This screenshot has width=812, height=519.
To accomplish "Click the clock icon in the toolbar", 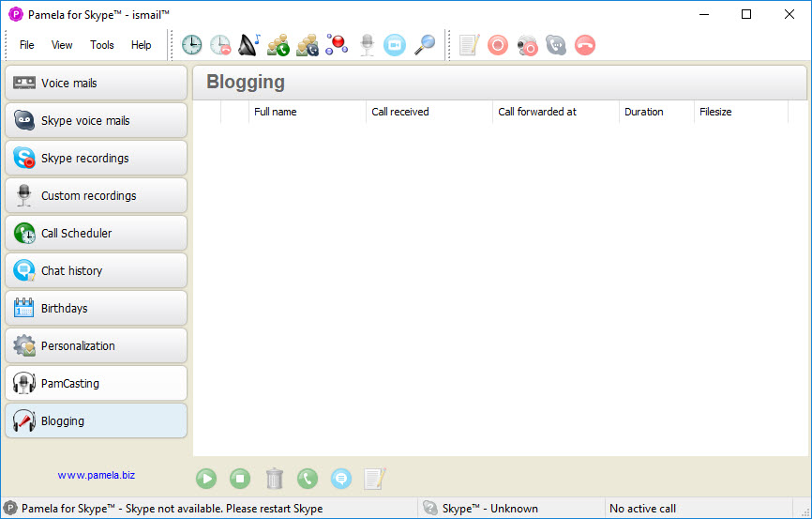I will coord(191,45).
